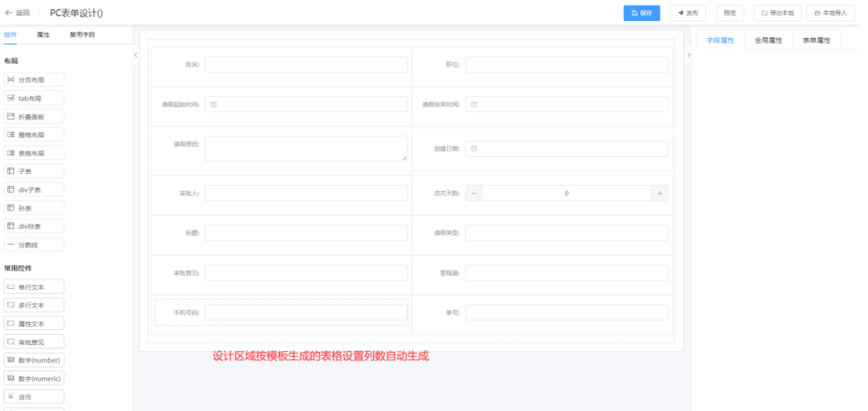Image resolution: width=868 pixels, height=411 pixels.
Task: Select the 字段属性 tab
Action: tap(720, 40)
